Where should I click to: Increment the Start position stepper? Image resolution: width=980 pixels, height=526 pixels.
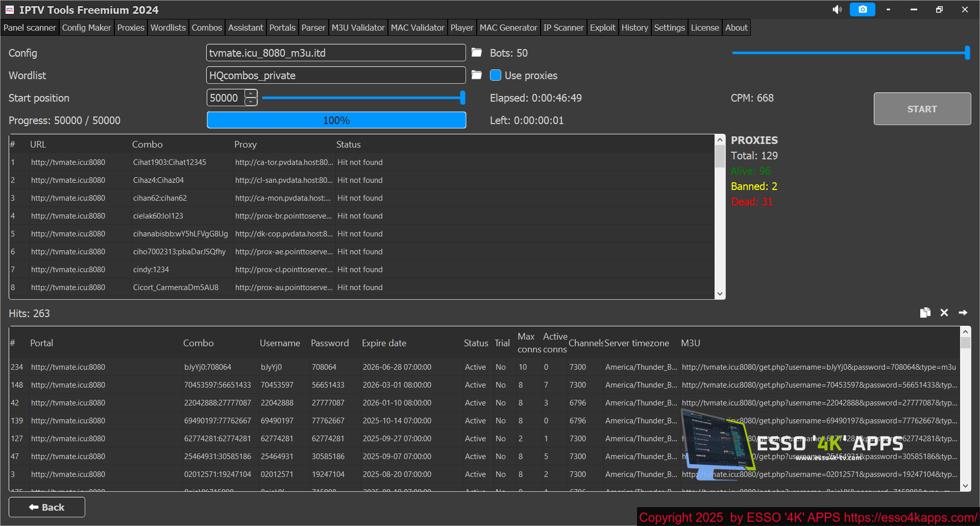click(251, 93)
